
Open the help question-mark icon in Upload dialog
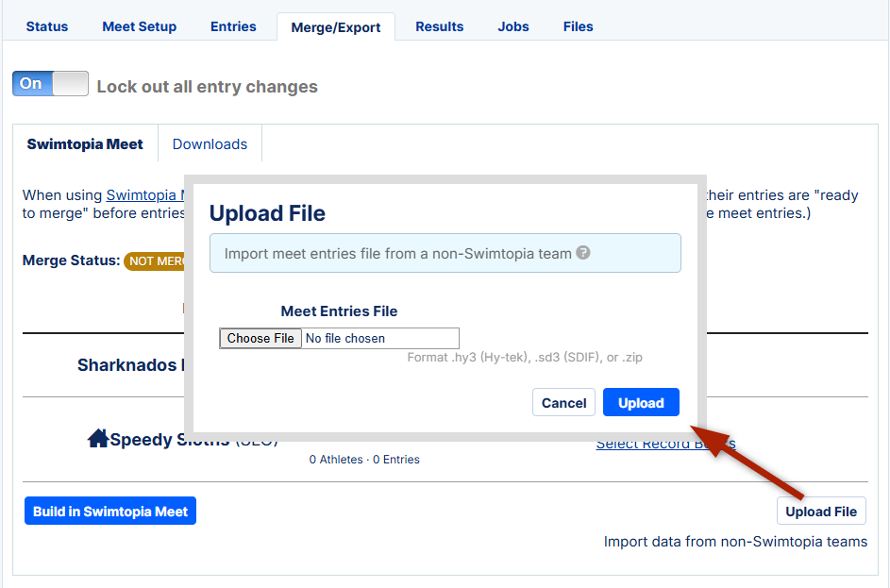[x=583, y=253]
